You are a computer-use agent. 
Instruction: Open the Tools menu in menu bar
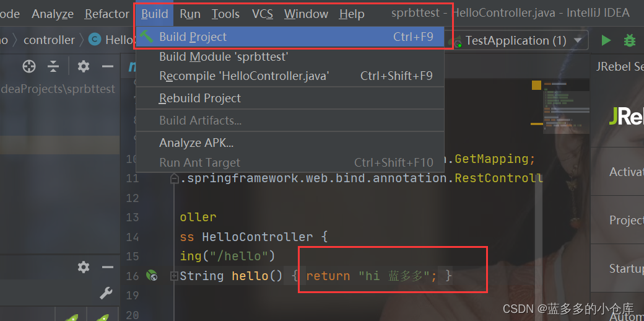coord(225,14)
